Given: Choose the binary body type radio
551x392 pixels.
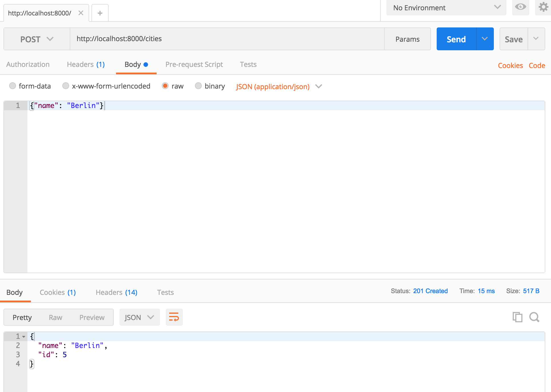Looking at the screenshot, I should (x=198, y=86).
